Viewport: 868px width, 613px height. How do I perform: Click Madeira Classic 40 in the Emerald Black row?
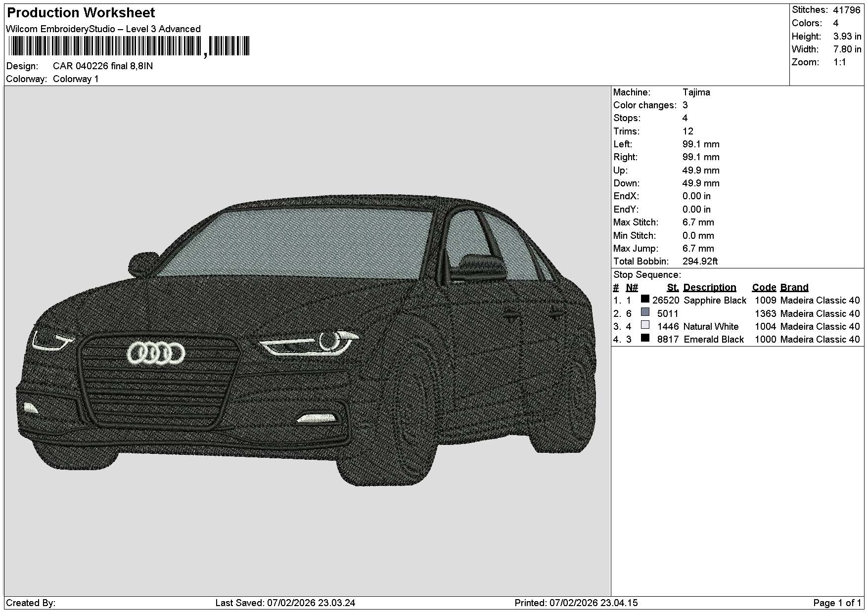tap(820, 340)
